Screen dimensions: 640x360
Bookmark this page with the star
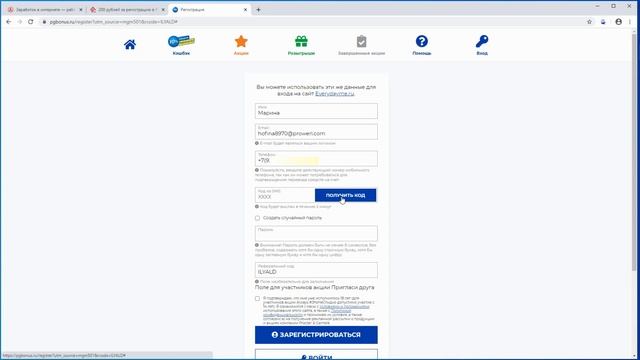pyautogui.click(x=589, y=22)
